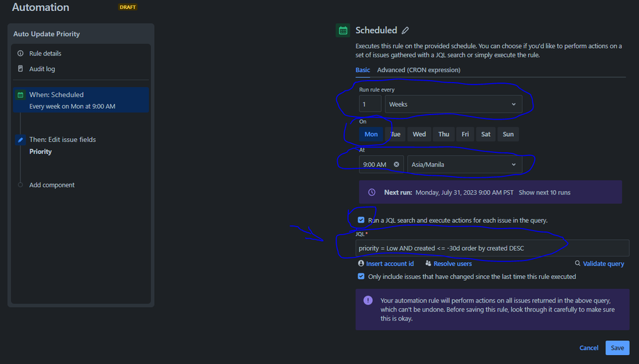Click the purple exclamation warning icon
This screenshot has height=364, width=639.
point(368,301)
